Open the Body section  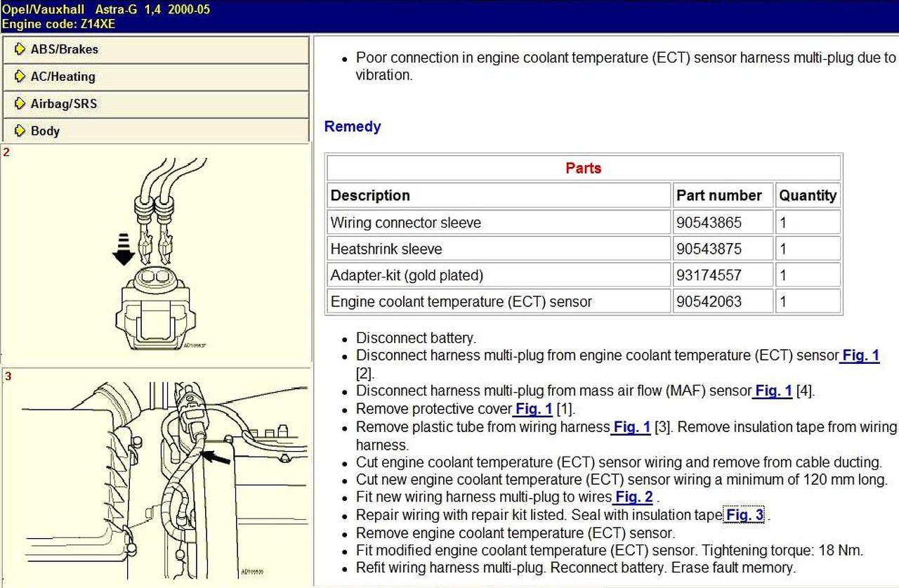155,131
